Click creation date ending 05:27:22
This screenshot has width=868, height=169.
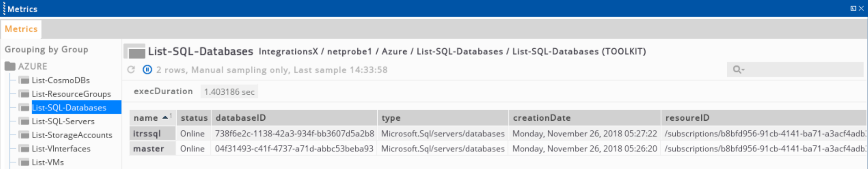pos(585,133)
